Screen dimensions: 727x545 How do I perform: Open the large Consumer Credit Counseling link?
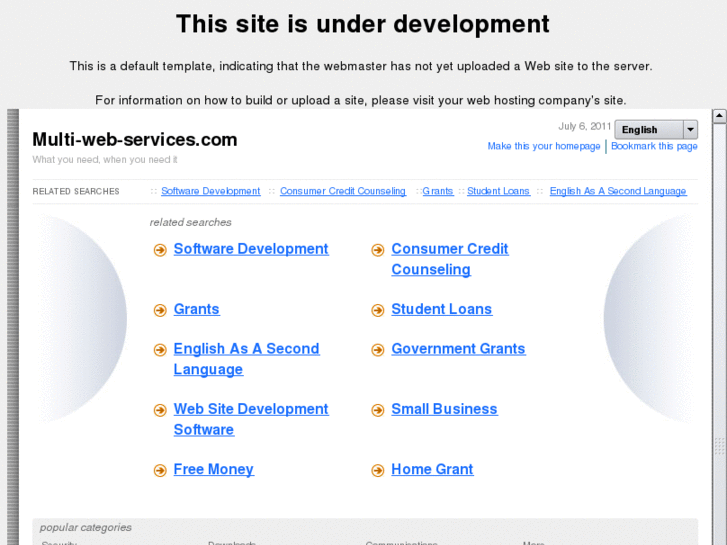tap(449, 259)
